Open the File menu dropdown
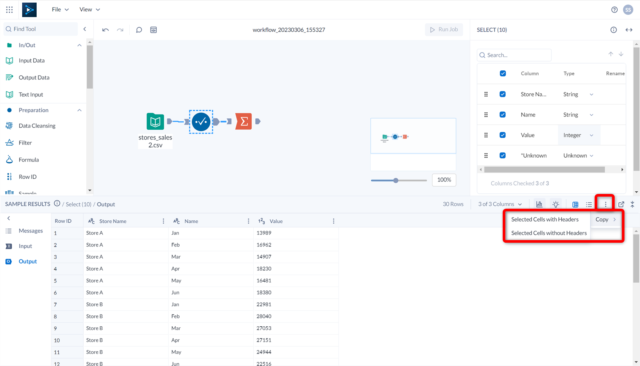The image size is (640, 366). pyautogui.click(x=60, y=9)
